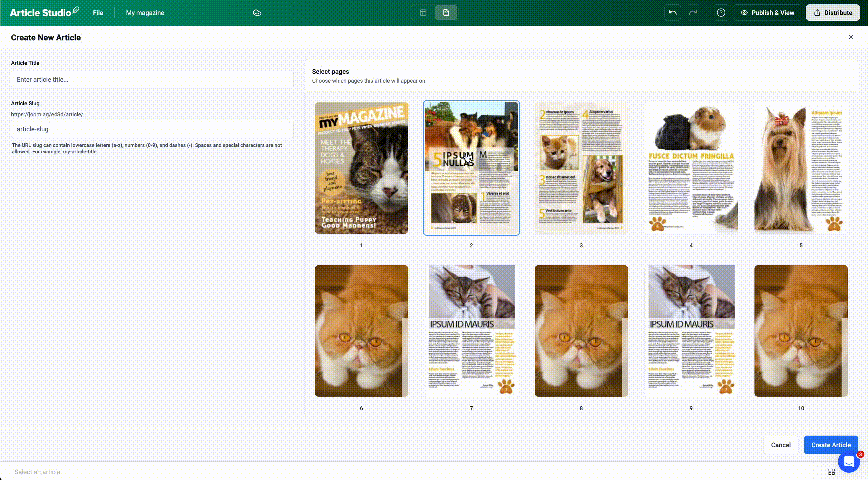The height and width of the screenshot is (480, 868).
Task: Redo the last action
Action: (693, 12)
